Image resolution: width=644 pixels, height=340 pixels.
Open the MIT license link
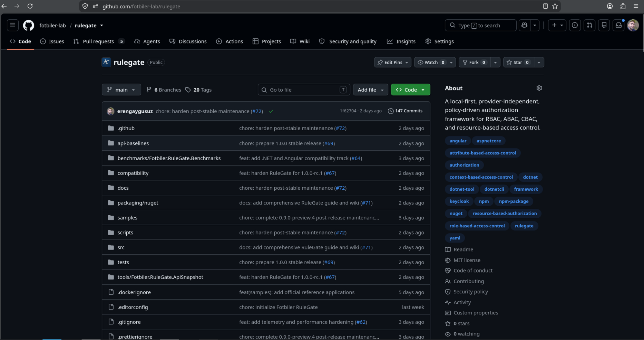(x=463, y=260)
